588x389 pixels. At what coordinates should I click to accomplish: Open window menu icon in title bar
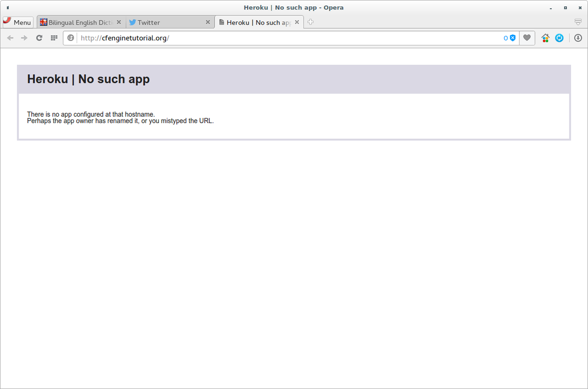point(8,8)
